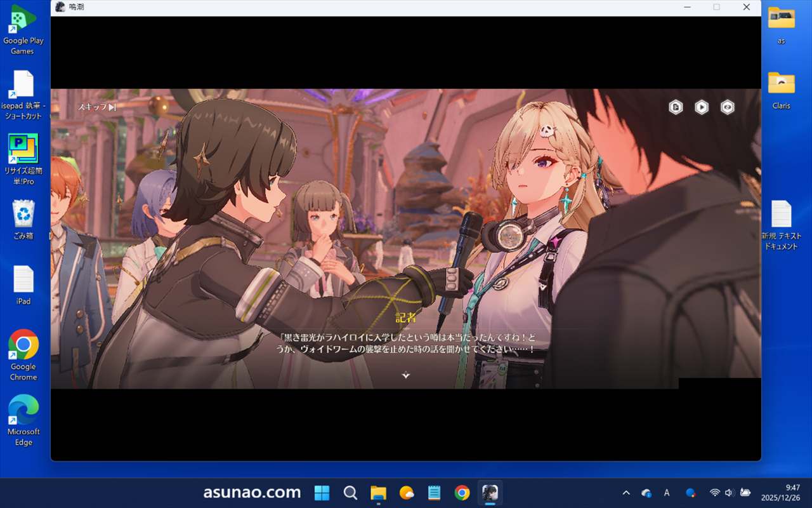This screenshot has width=812, height=508.
Task: Open the Windows Start menu
Action: coord(322,493)
